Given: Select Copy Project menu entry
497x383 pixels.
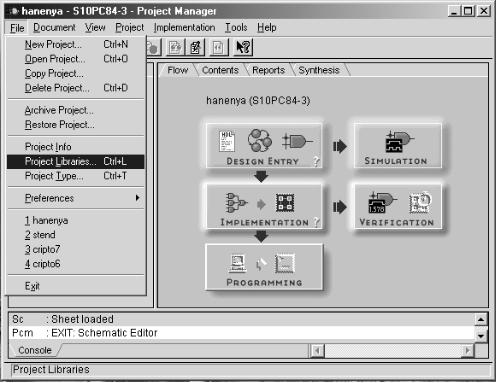Looking at the screenshot, I should pos(76,73).
